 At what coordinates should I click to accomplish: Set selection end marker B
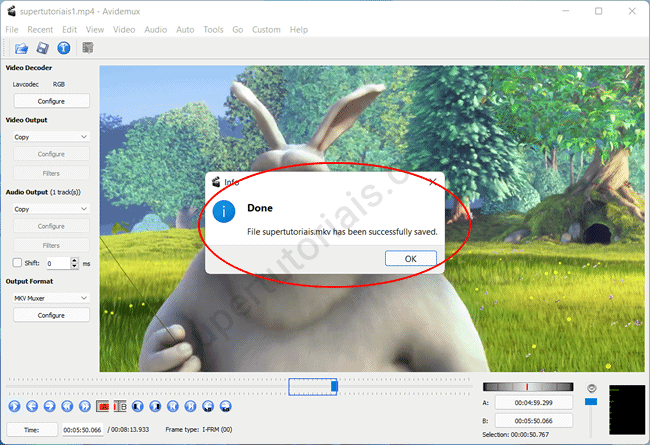coord(120,407)
